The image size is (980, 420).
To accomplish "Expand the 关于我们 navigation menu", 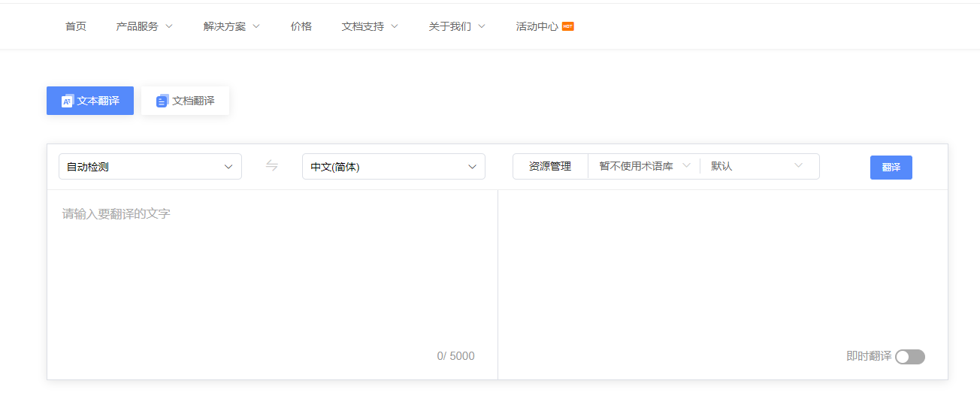I will (x=457, y=26).
